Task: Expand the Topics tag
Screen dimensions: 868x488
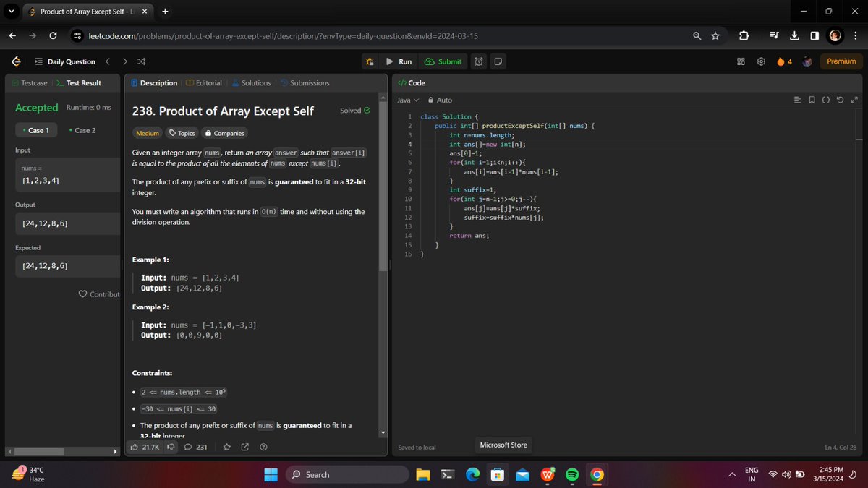Action: 182,133
